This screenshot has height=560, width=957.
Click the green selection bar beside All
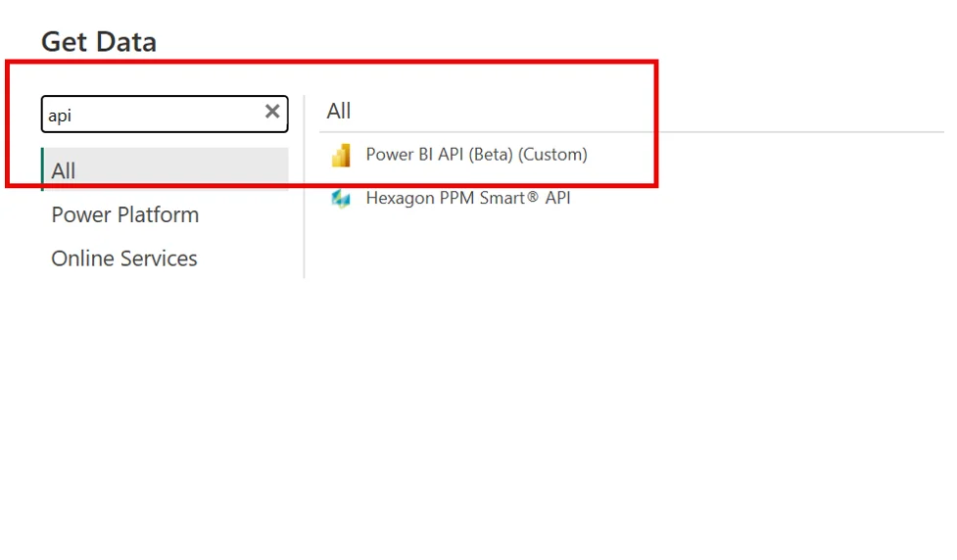coord(42,169)
